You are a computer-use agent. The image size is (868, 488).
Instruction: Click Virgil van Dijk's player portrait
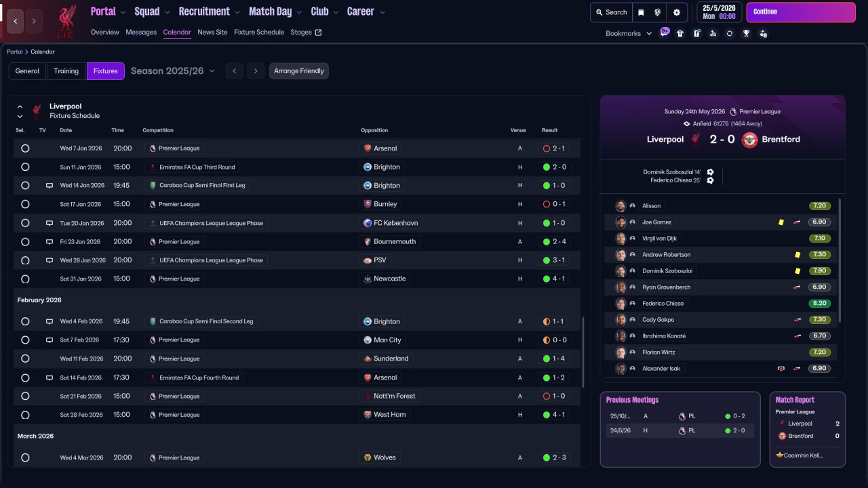click(620, 239)
